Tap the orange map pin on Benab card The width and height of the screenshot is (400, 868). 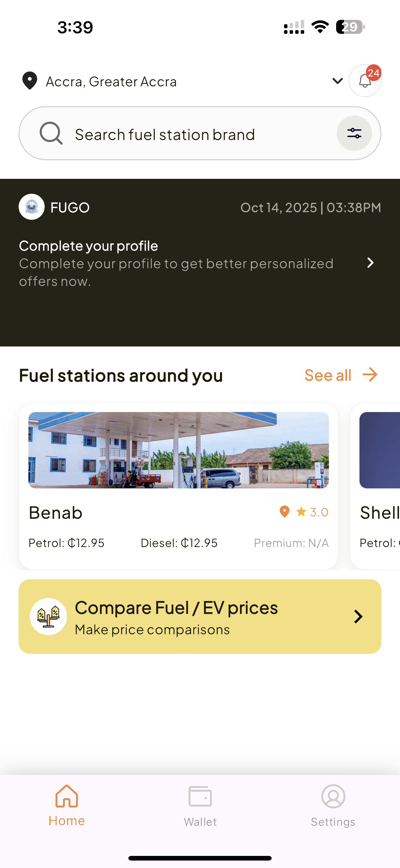point(285,512)
